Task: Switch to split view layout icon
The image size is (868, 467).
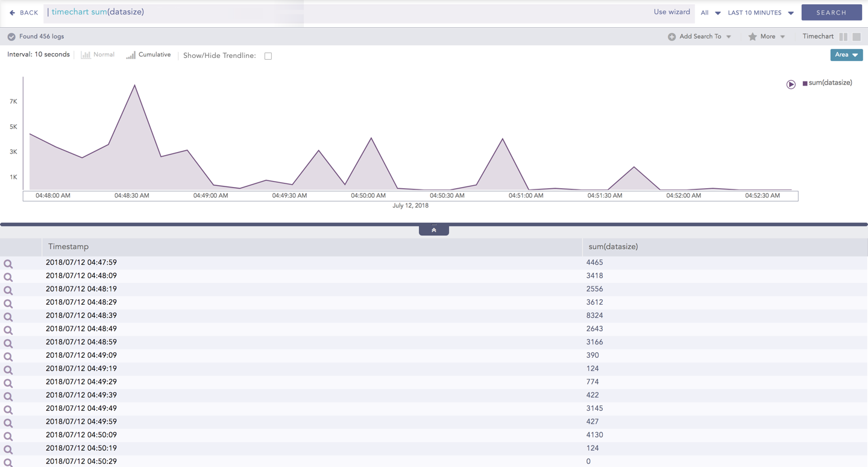Action: 843,37
